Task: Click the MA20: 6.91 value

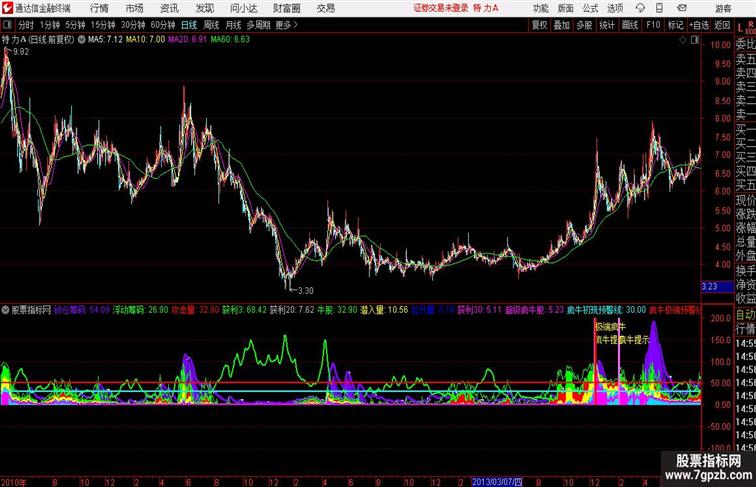Action: [188, 40]
